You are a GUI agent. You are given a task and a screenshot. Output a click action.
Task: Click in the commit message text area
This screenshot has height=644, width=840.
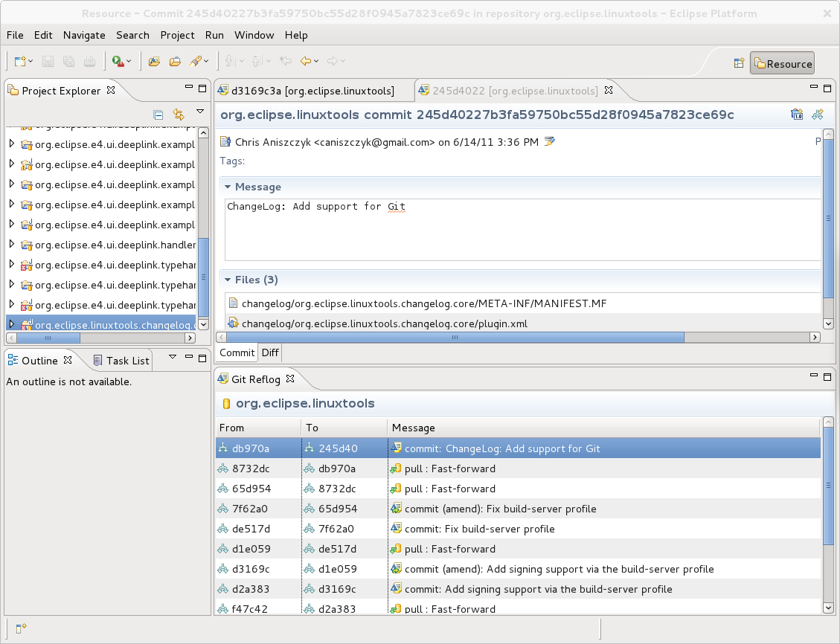pyautogui.click(x=522, y=230)
